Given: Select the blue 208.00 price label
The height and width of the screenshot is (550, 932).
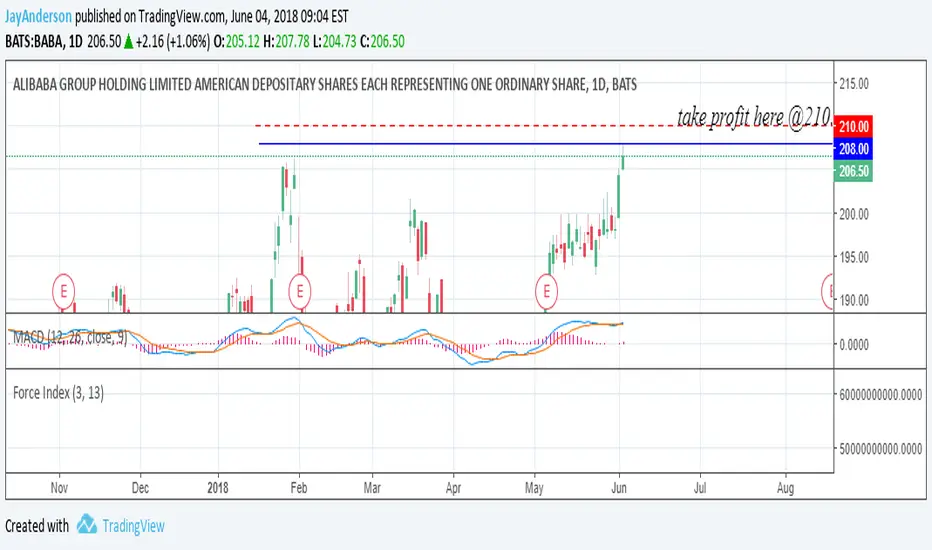Looking at the screenshot, I should pos(853,149).
